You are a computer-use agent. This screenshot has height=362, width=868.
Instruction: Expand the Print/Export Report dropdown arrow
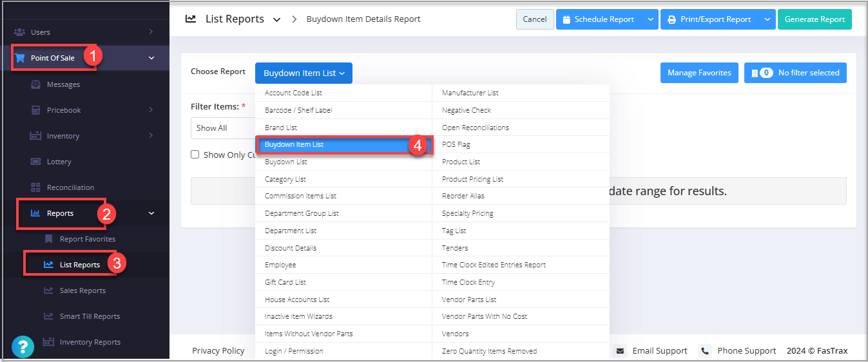click(767, 19)
